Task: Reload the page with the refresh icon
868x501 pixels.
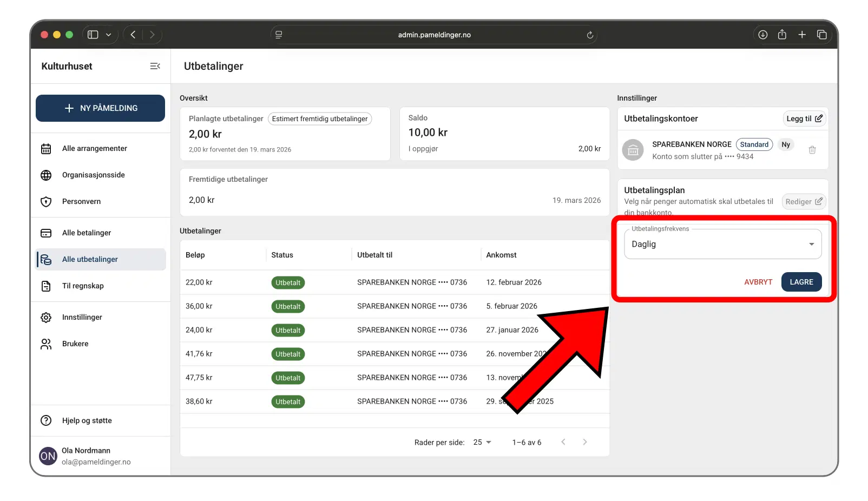Action: [590, 35]
